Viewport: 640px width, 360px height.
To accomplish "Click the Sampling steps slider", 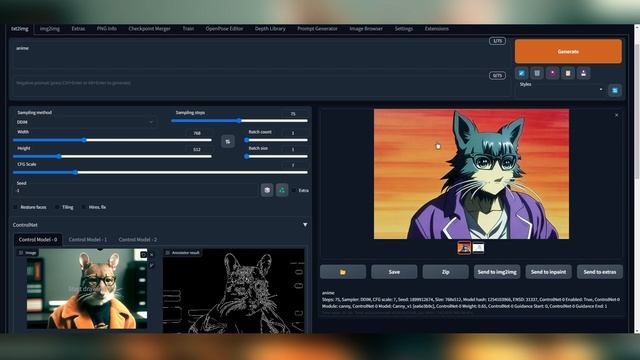I will pos(240,121).
